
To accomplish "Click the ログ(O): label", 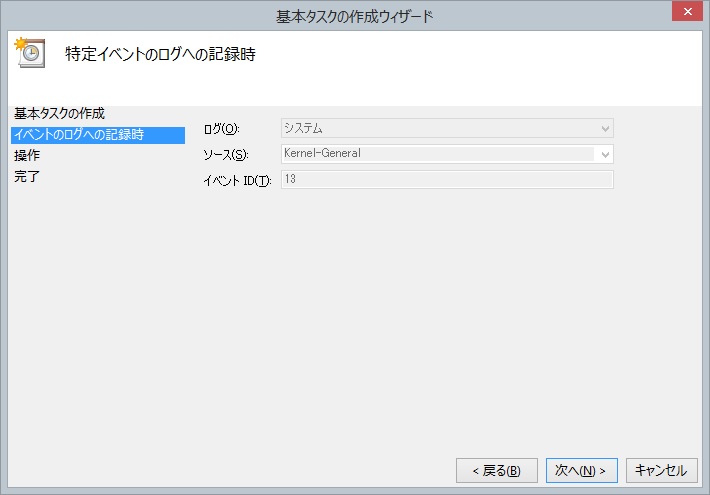I will point(221,129).
